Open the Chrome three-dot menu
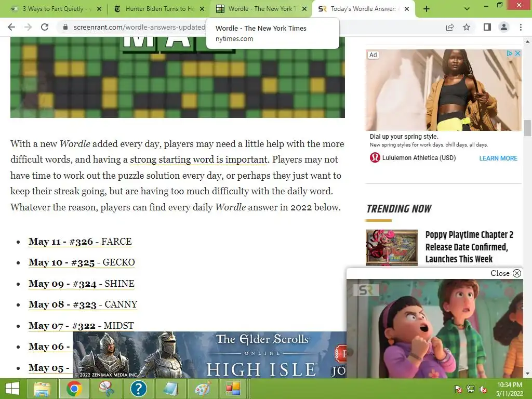Viewport: 532px width, 399px height. (521, 27)
